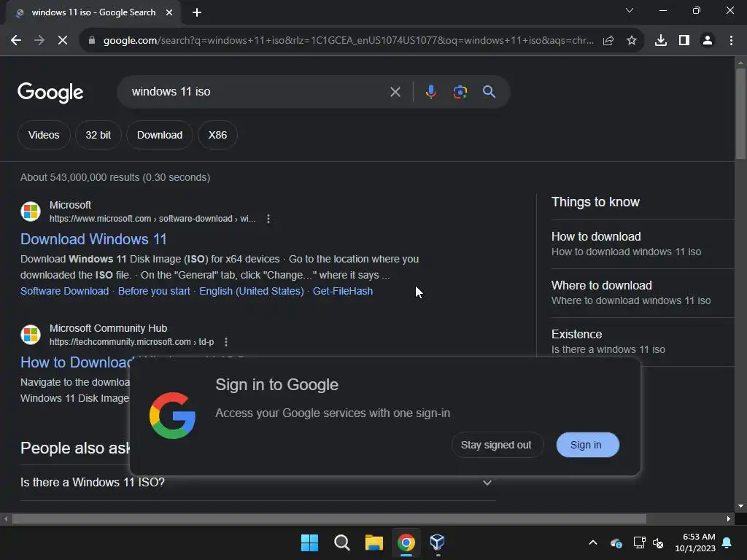Click the Chrome icon in the taskbar

click(x=406, y=542)
